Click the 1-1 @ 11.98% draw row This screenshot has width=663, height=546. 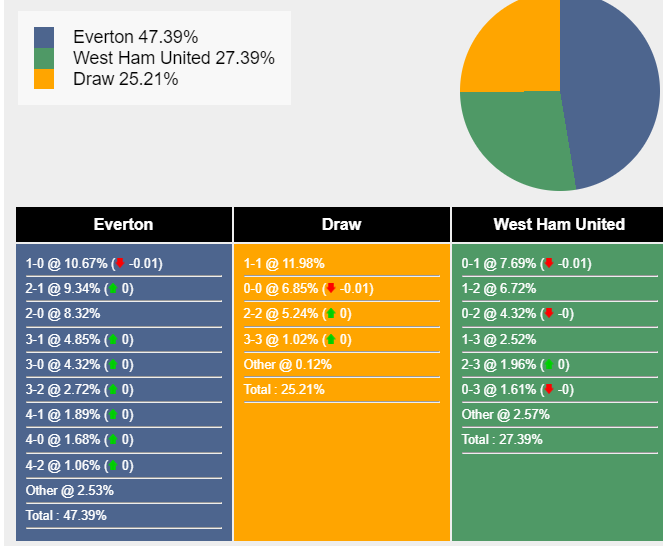point(284,264)
